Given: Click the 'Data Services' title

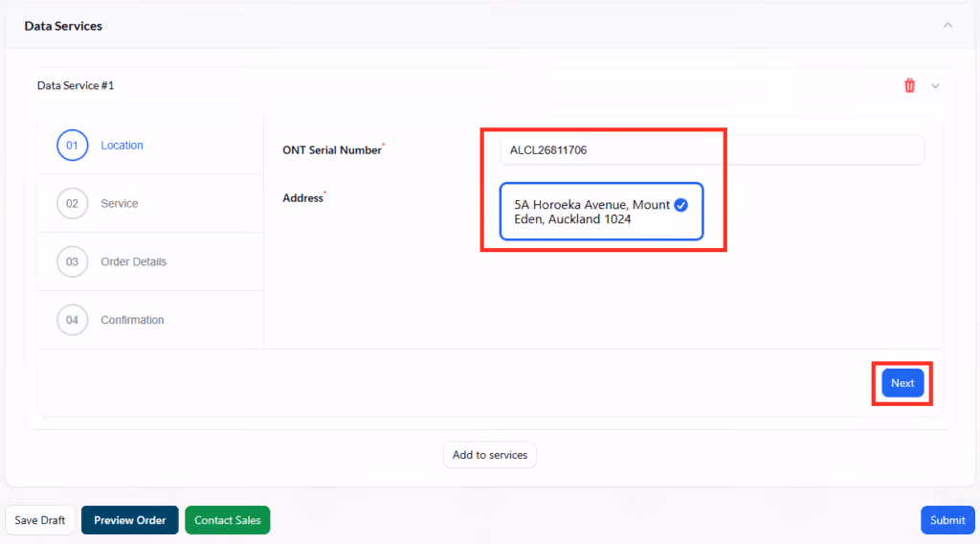Looking at the screenshot, I should tap(63, 26).
